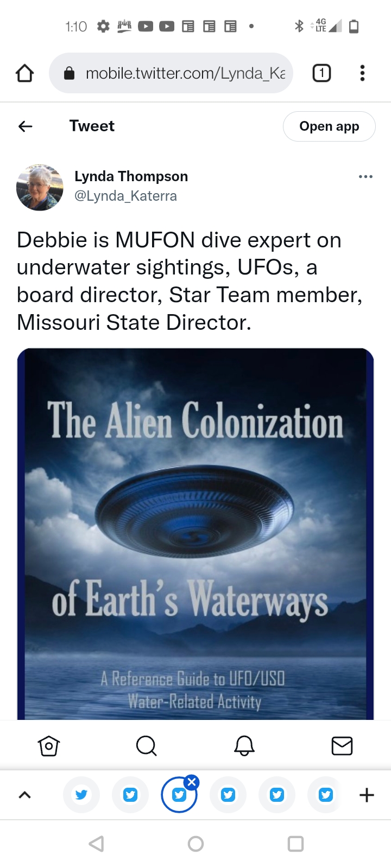Open the @Lynda_Katerra profile link
Viewport: 391px width, 868px height.
point(125,196)
